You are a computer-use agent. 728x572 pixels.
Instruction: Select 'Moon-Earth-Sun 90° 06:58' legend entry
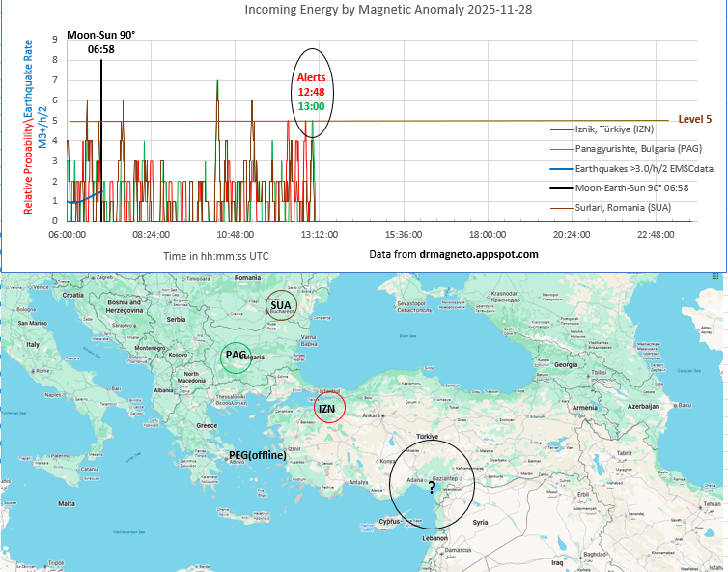point(631,188)
